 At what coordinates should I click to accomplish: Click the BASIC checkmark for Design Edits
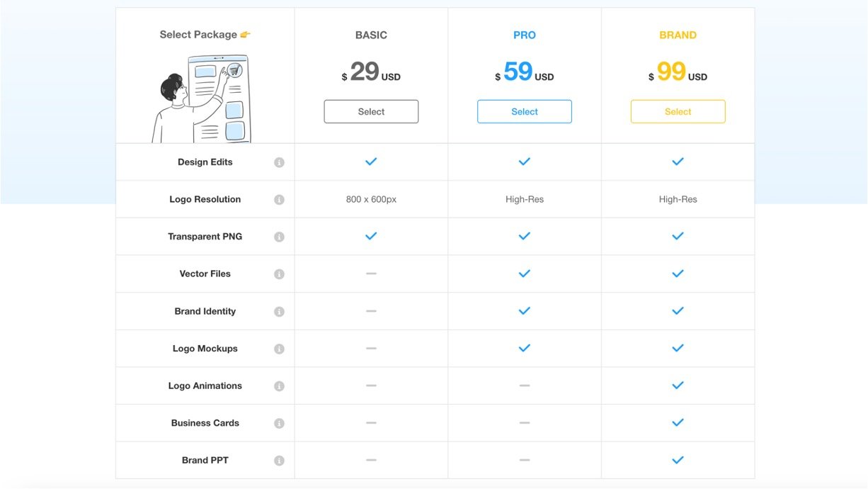[x=371, y=162]
